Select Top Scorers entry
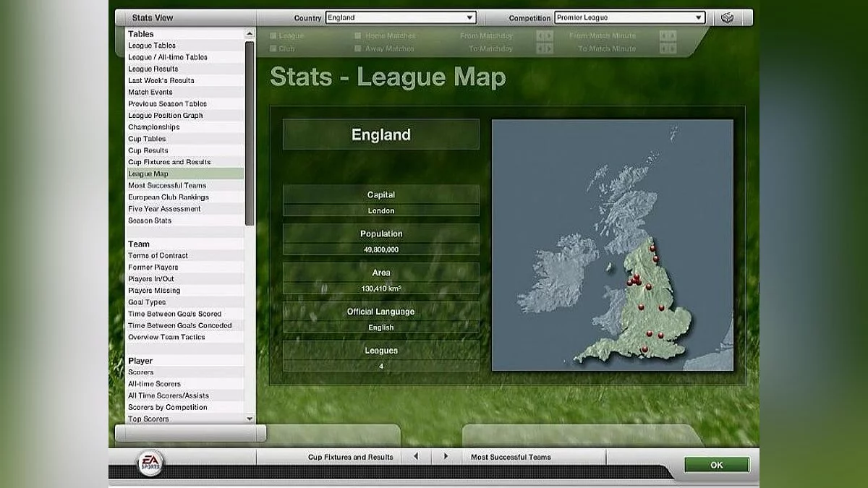The image size is (868, 488). 184,419
